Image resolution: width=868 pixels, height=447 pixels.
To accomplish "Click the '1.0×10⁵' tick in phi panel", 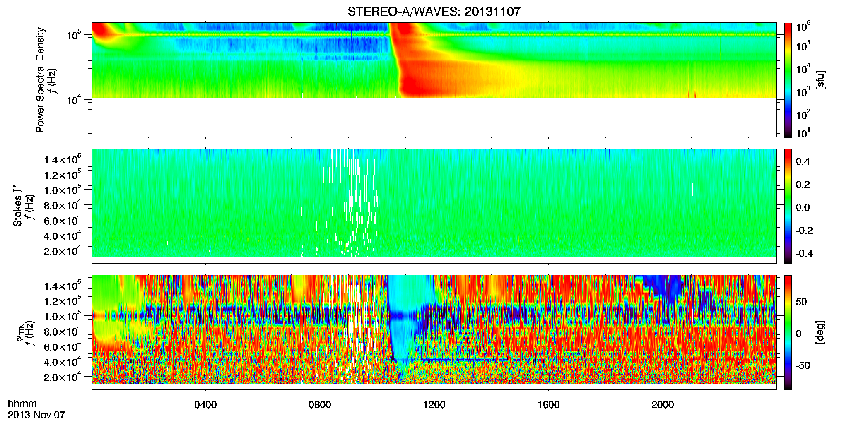I will (x=63, y=317).
